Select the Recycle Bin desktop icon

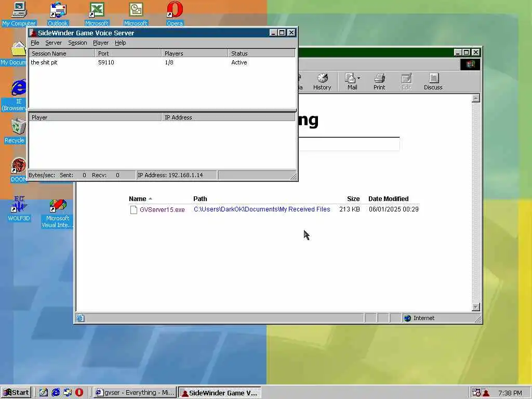(15, 130)
